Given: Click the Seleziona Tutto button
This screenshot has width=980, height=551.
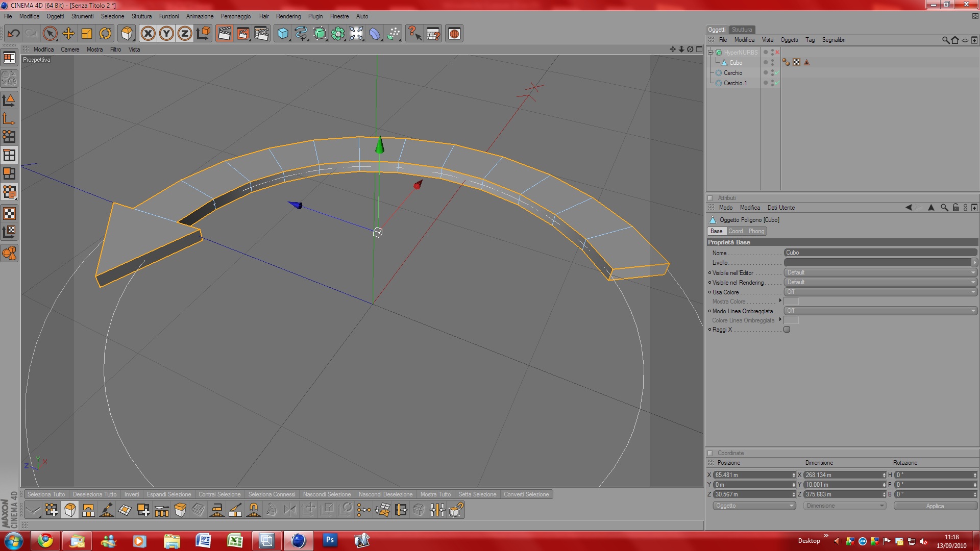Looking at the screenshot, I should click(x=46, y=494).
